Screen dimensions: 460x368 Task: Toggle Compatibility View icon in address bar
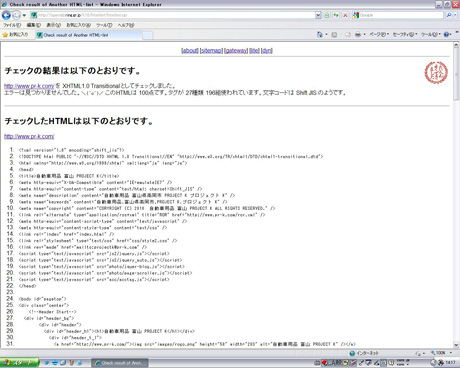click(x=327, y=15)
